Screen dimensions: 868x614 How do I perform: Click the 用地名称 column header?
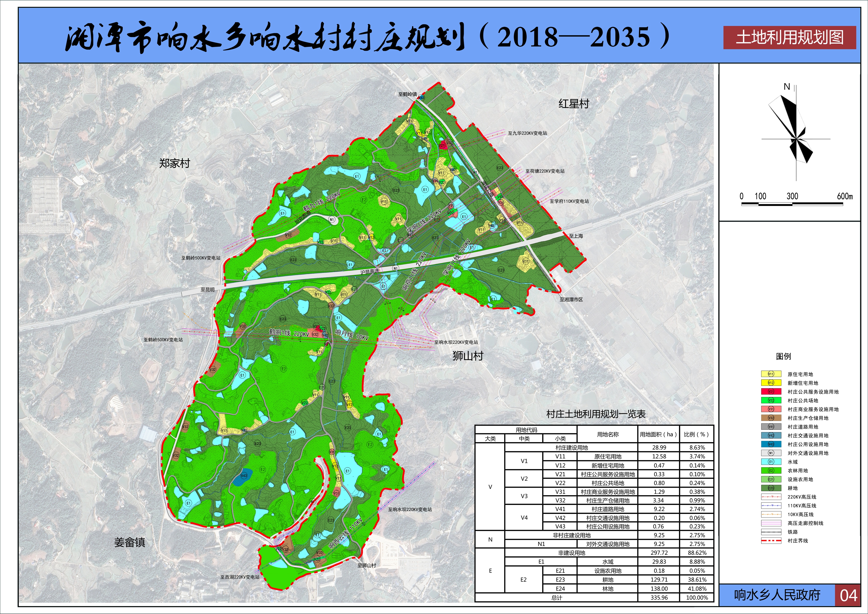tap(608, 434)
